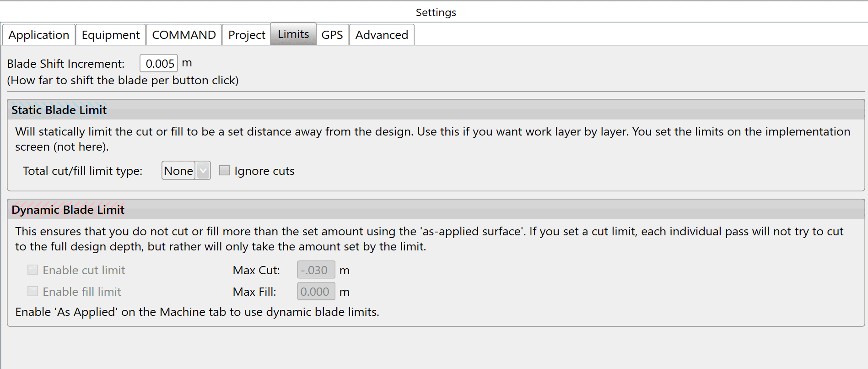
Task: Switch to the Application tab
Action: coord(39,35)
